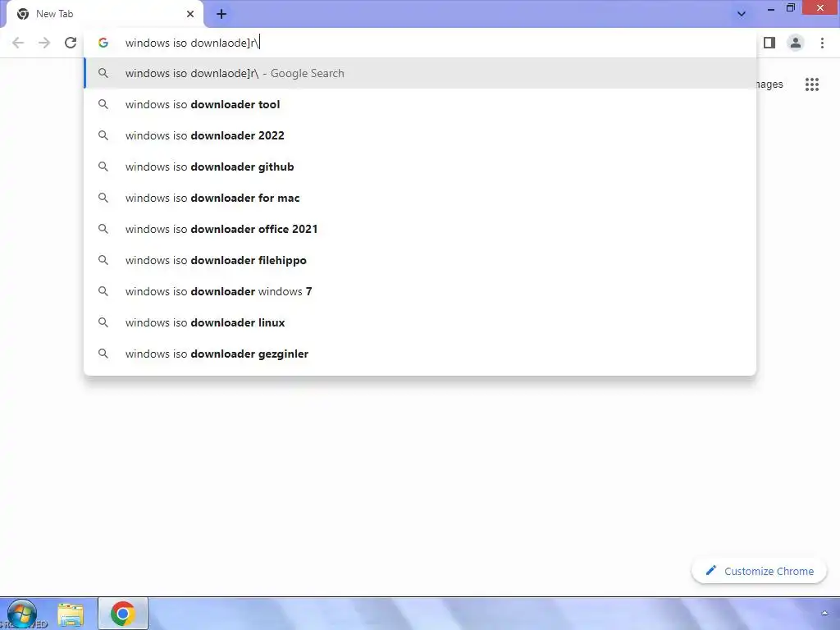Open a new tab with plus button
This screenshot has width=840, height=630.
click(x=221, y=14)
